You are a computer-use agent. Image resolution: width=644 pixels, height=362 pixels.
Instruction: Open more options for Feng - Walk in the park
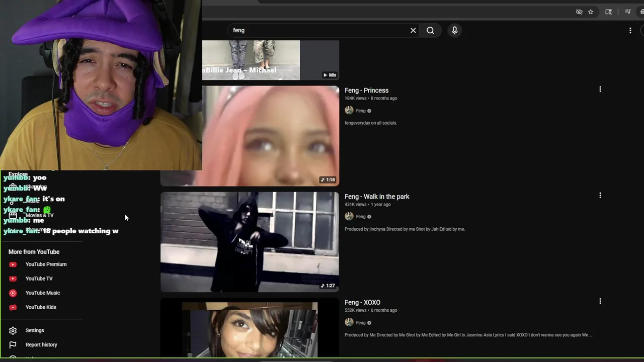600,195
